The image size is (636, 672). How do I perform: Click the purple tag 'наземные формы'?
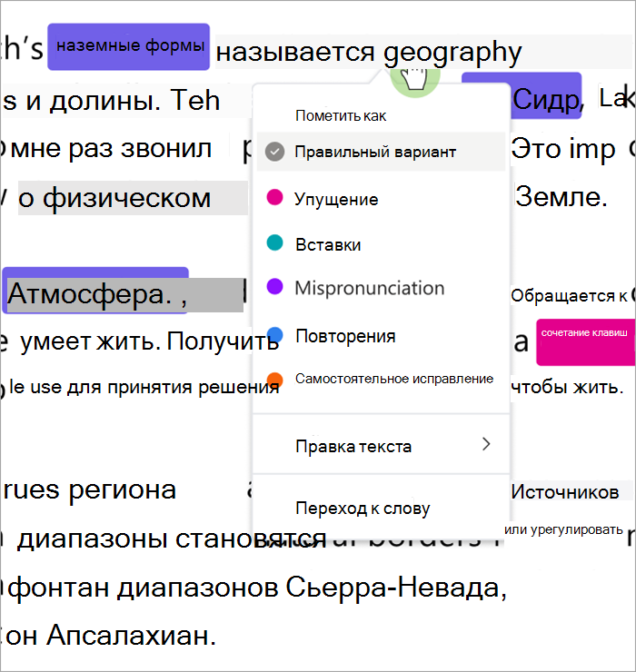coord(129,46)
